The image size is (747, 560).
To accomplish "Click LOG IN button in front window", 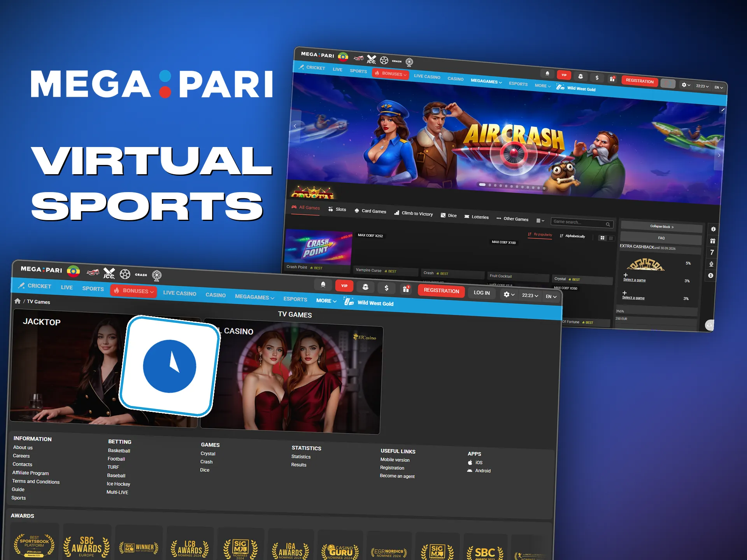I will tap(482, 293).
